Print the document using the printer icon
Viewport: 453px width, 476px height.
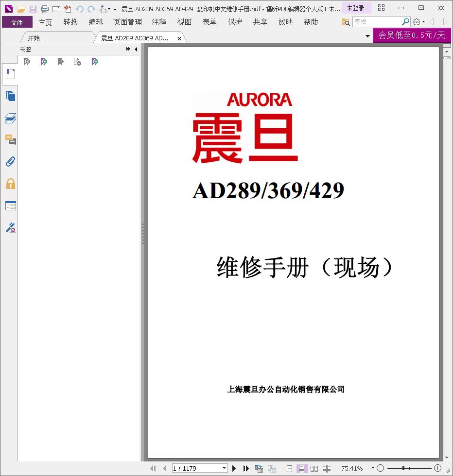[x=45, y=9]
